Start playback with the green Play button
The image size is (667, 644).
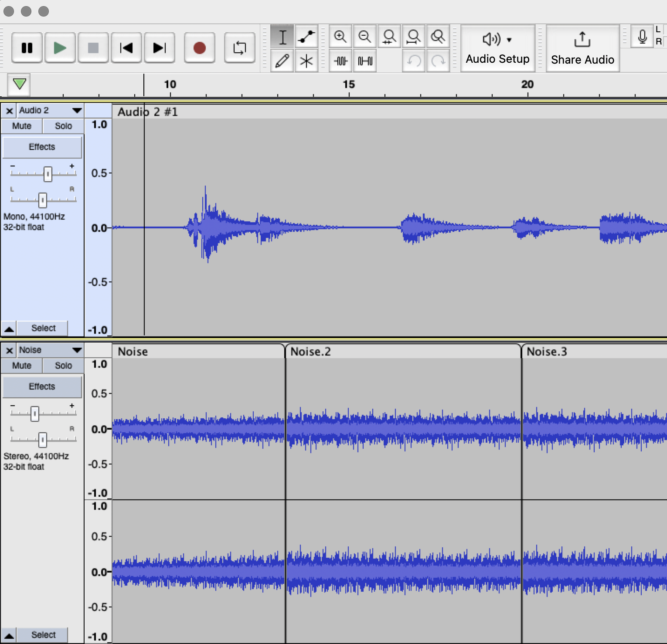[60, 48]
